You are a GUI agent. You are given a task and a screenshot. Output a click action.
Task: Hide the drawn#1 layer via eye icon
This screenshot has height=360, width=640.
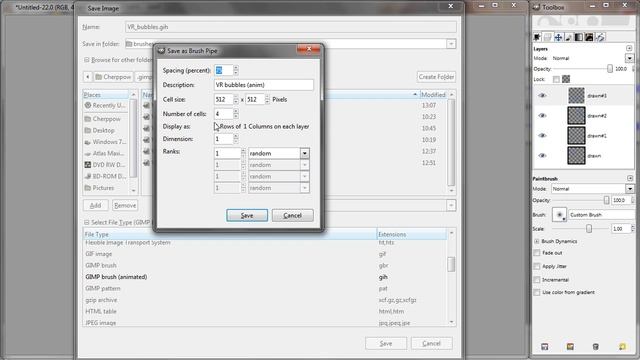542,136
